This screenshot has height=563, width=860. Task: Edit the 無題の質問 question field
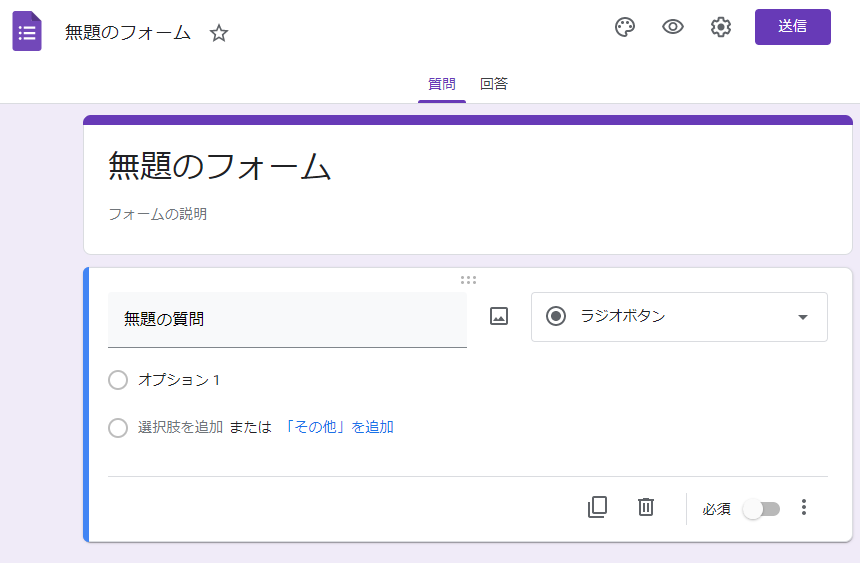(287, 319)
